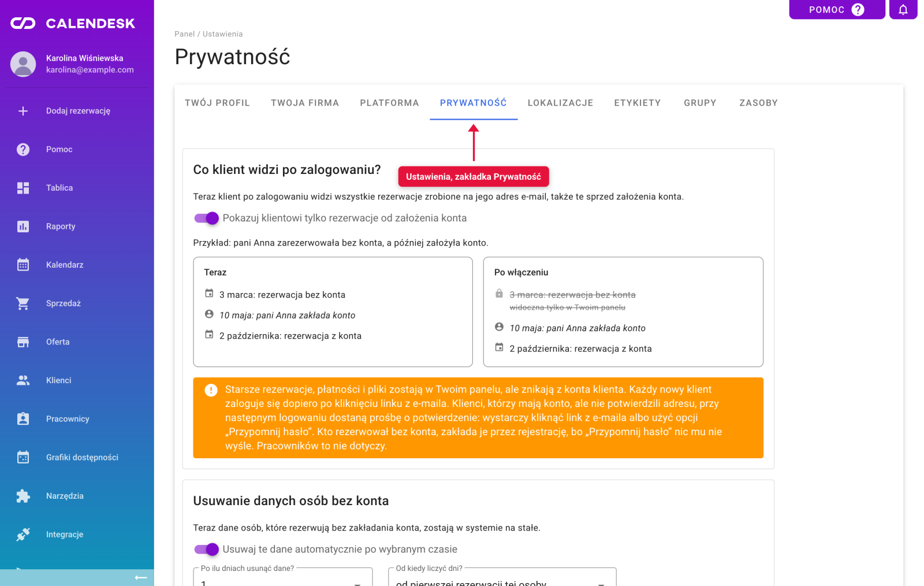Click the Sprzedaż shopping cart icon
Screen dimensions: 924x586
[x=23, y=303]
